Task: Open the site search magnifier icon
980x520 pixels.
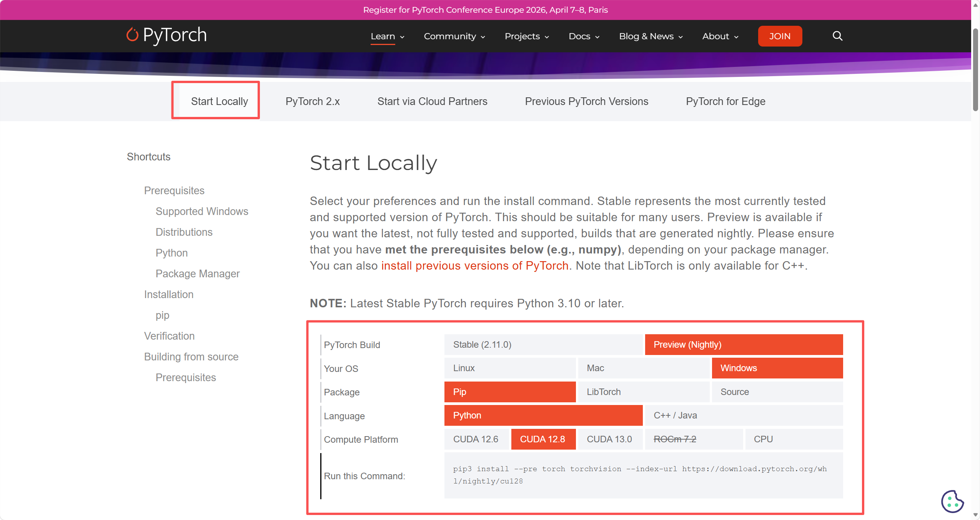Action: click(x=837, y=36)
